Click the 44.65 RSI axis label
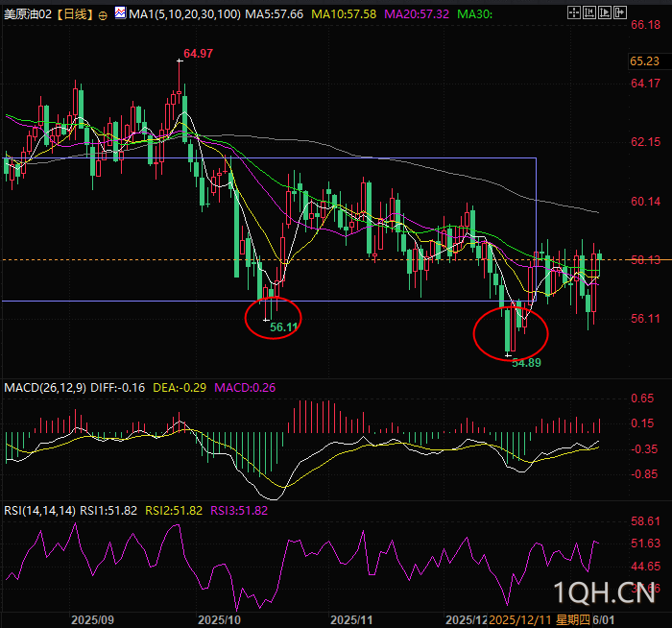 pos(645,567)
